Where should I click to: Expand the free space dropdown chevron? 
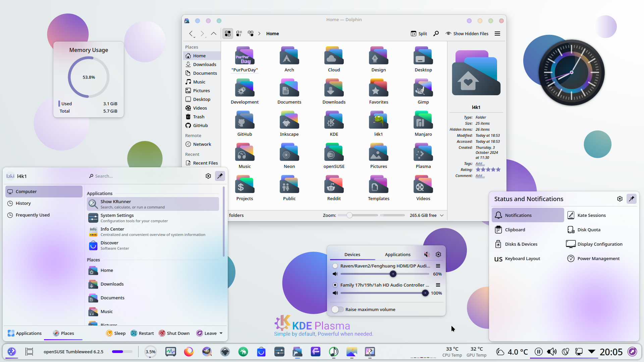click(x=442, y=215)
